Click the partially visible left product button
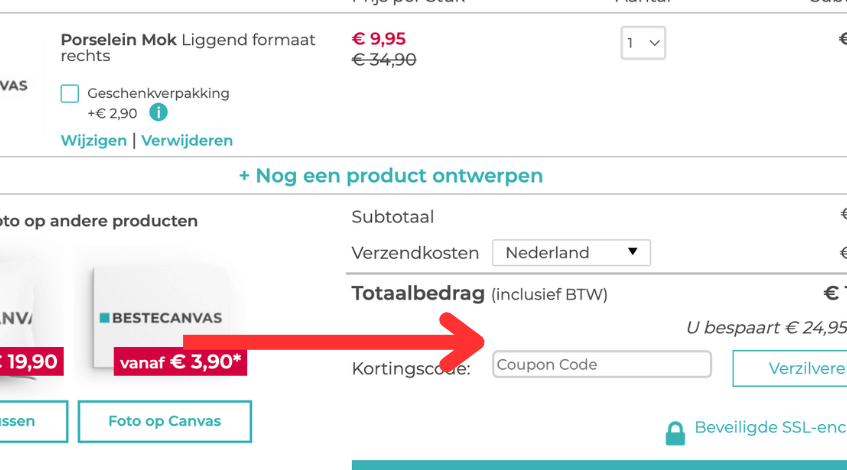 point(33,421)
